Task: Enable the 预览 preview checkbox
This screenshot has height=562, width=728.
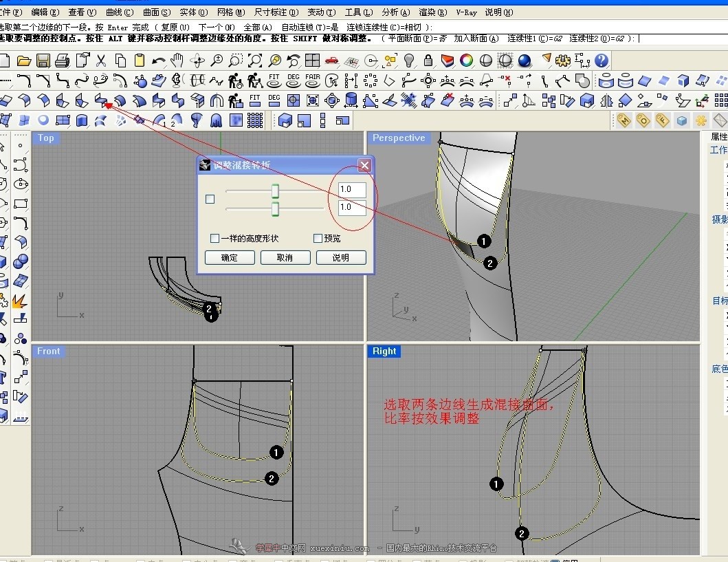Action: tap(318, 238)
